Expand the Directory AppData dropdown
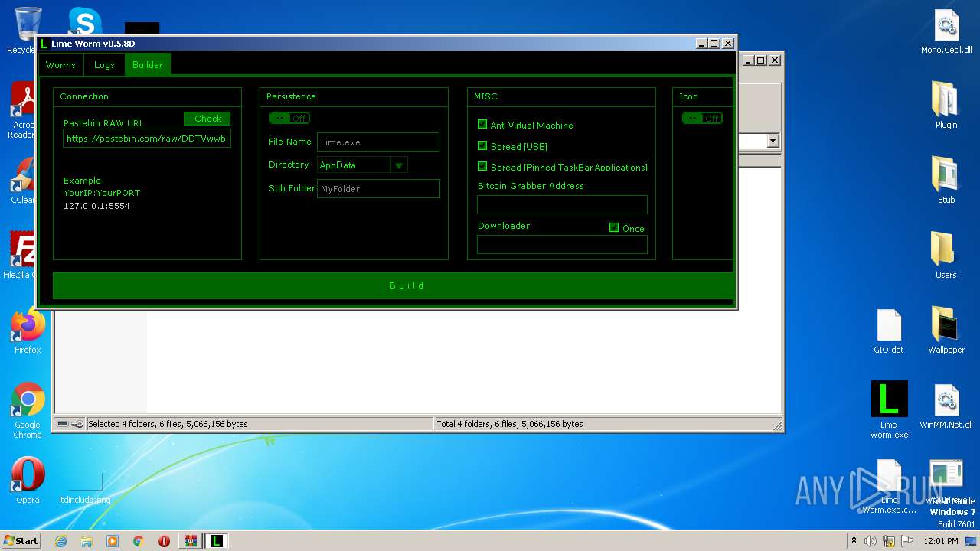Image resolution: width=980 pixels, height=551 pixels. tap(399, 165)
